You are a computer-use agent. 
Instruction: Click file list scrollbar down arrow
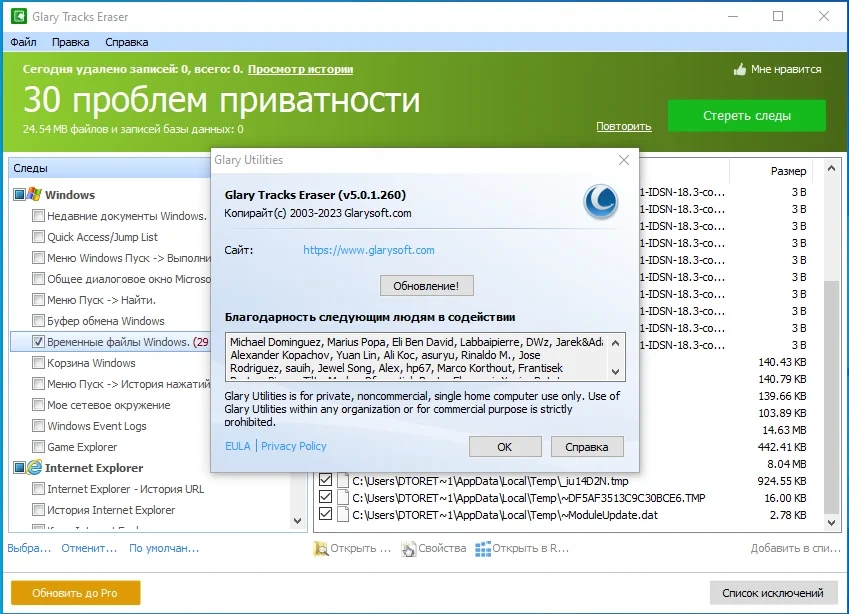832,522
